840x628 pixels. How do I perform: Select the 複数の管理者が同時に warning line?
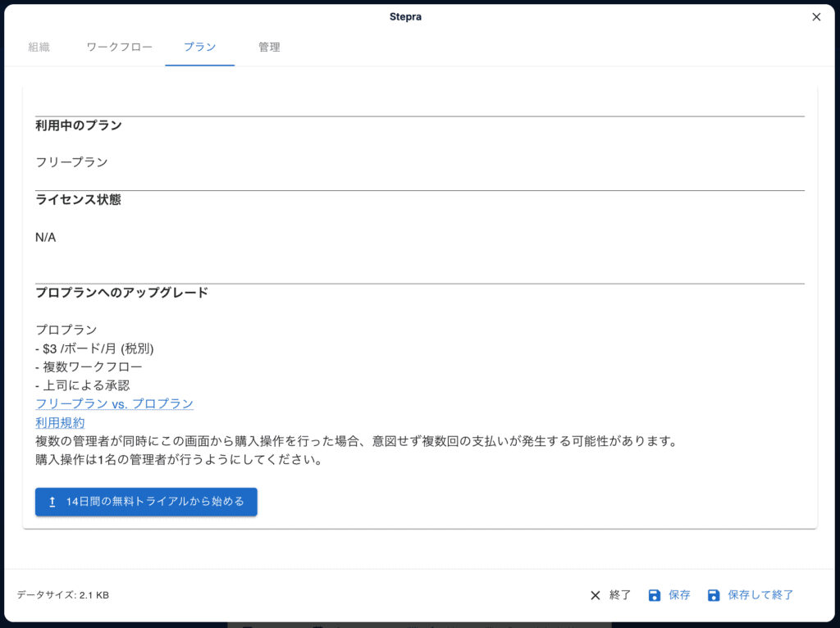pyautogui.click(x=358, y=441)
